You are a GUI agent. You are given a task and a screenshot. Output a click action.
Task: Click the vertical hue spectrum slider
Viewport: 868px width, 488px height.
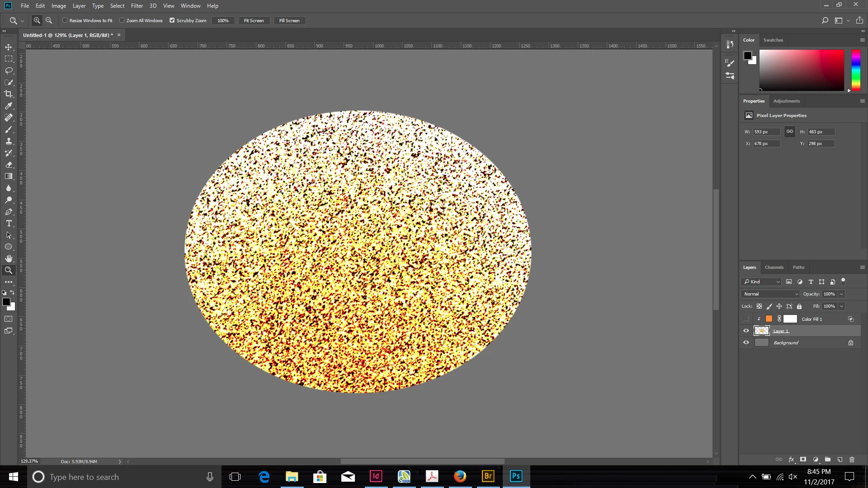[x=856, y=70]
